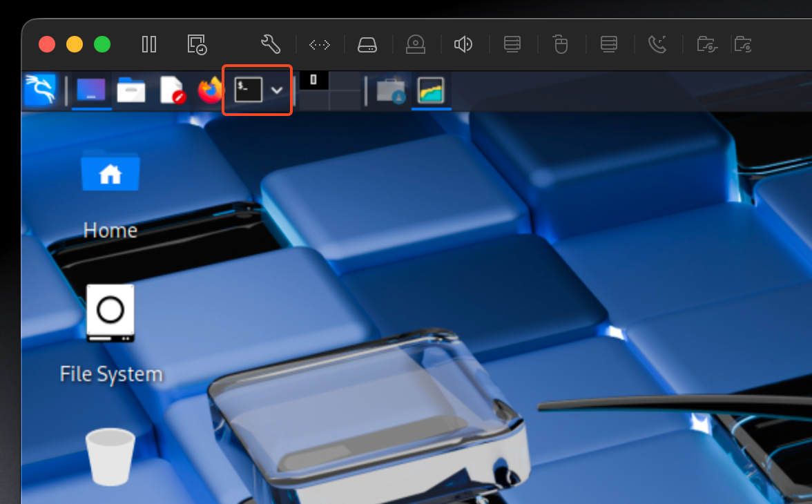
Task: Select the Trash bin icon on the desktop
Action: click(x=110, y=457)
